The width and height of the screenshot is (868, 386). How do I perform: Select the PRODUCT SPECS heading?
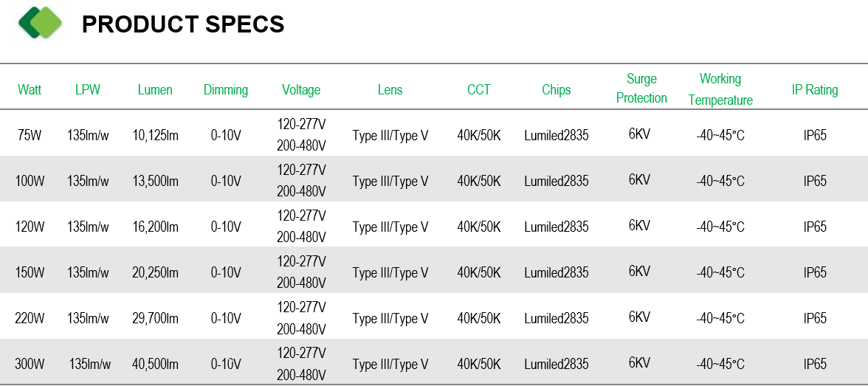click(183, 24)
